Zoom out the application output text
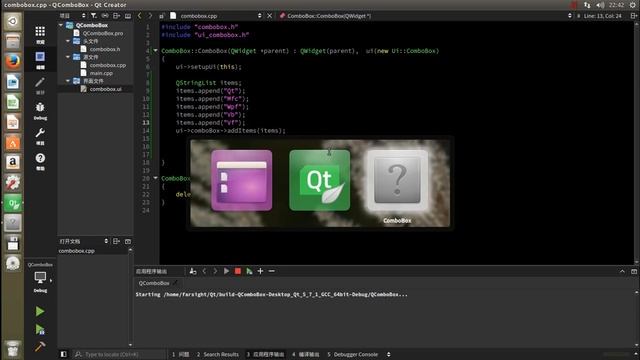640x360 pixels. (x=271, y=271)
